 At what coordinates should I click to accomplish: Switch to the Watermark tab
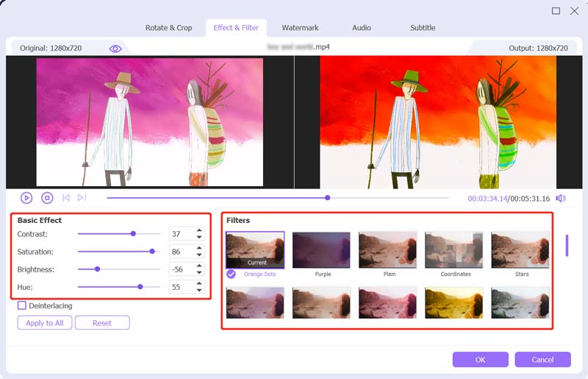point(301,28)
